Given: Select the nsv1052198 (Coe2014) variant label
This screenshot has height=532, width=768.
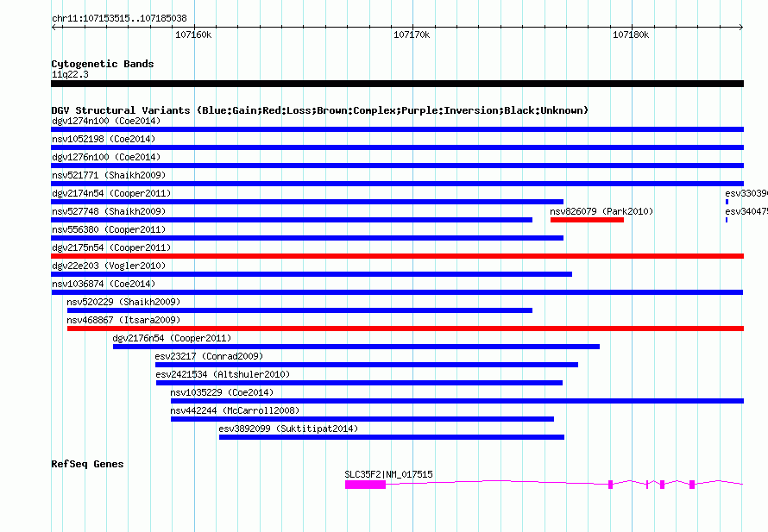Looking at the screenshot, I should click(x=104, y=139).
